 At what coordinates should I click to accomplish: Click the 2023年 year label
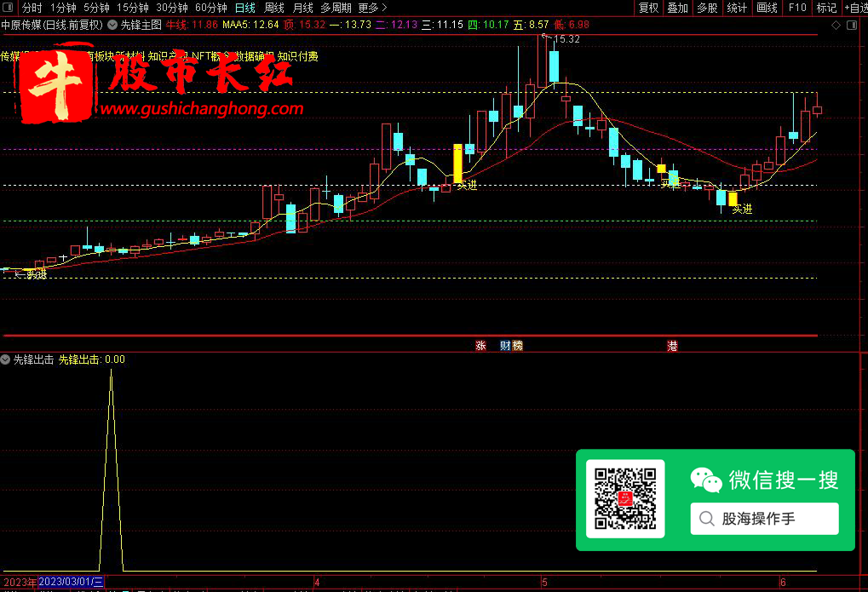click(20, 582)
